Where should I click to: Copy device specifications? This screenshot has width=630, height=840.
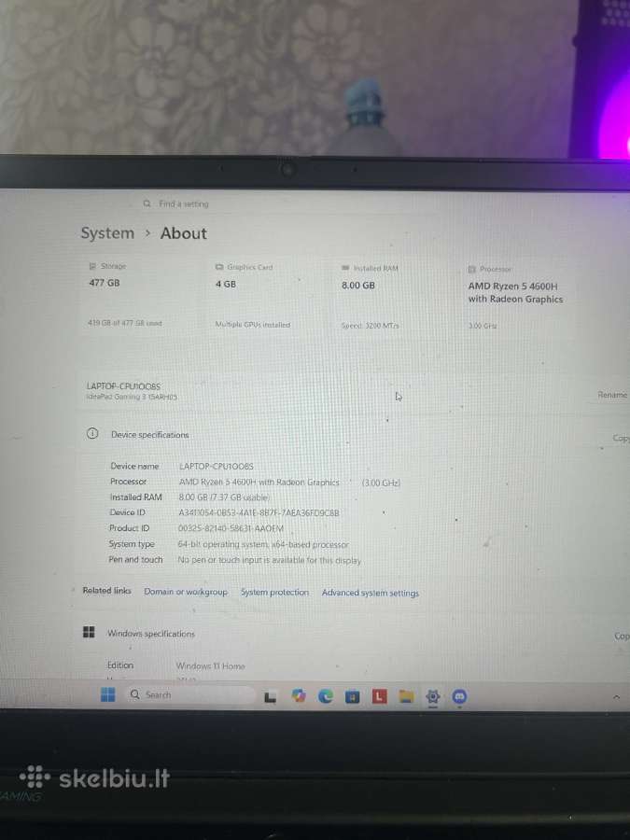pos(621,438)
